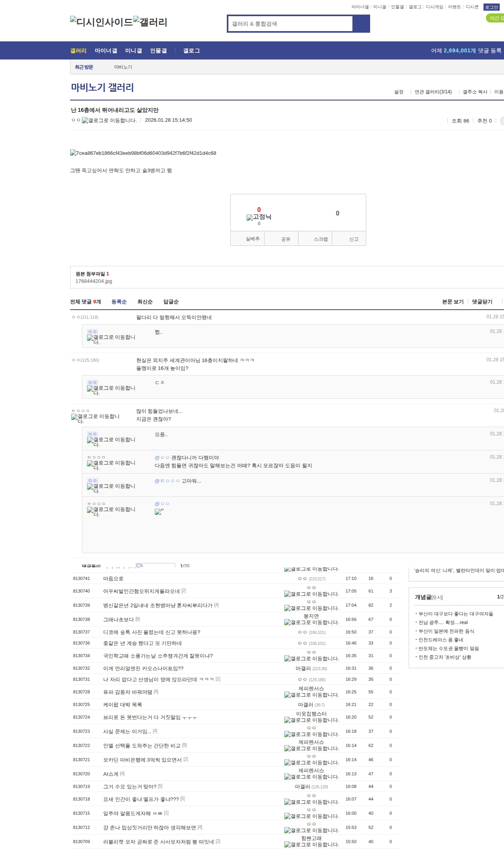Click the 실베추 button
The height and width of the screenshot is (851, 504).
click(252, 239)
